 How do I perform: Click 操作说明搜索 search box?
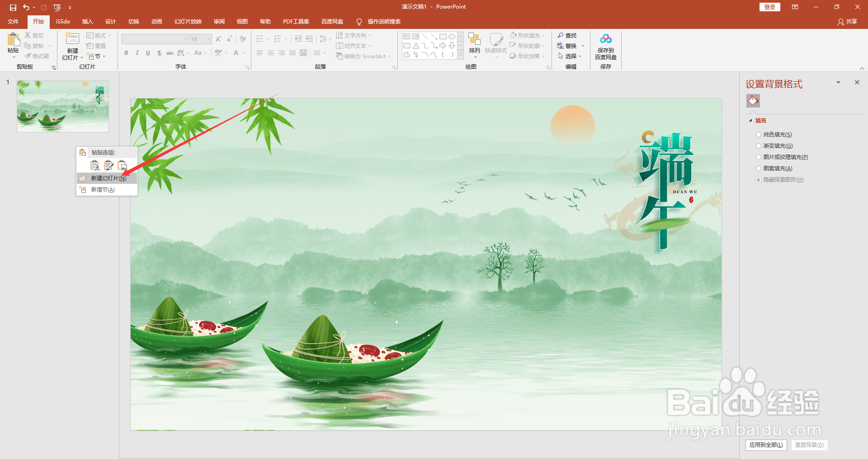384,22
